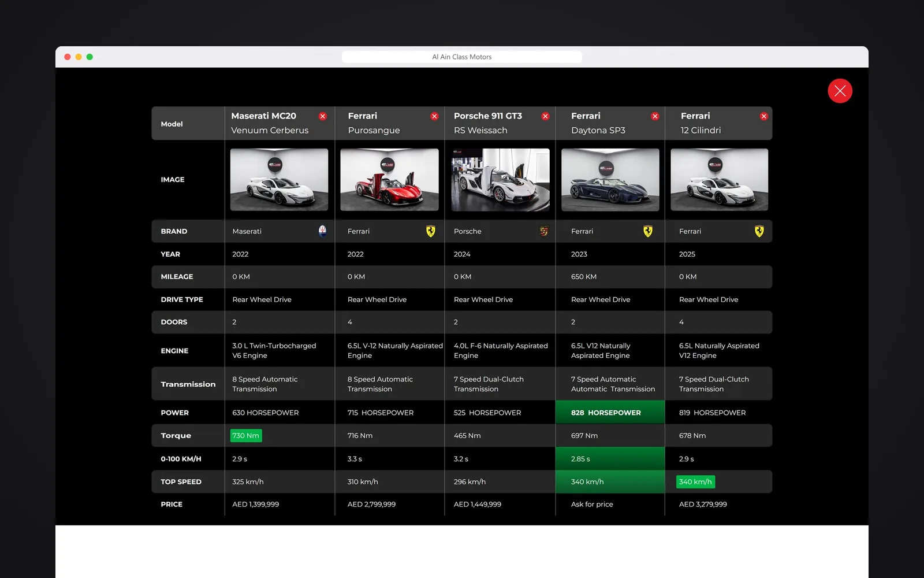Click the Maserati trident brand logo
Screen dimensions: 924x578
323,231
